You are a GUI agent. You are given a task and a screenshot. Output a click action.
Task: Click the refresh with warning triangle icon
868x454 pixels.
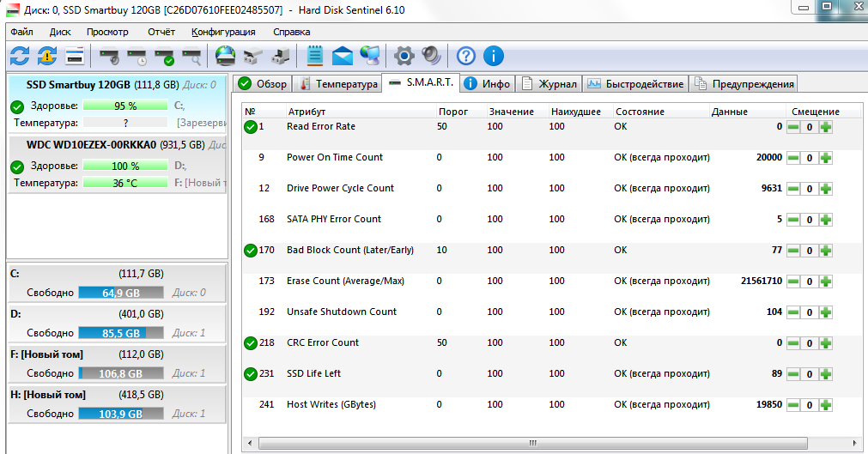pyautogui.click(x=46, y=57)
